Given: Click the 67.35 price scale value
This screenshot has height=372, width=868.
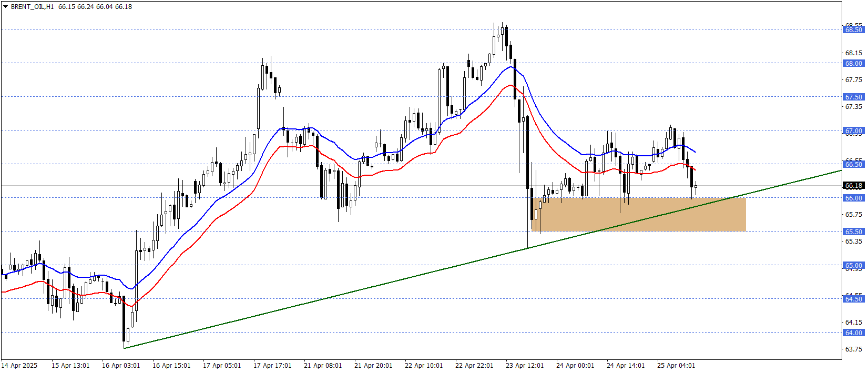Looking at the screenshot, I should tap(853, 106).
